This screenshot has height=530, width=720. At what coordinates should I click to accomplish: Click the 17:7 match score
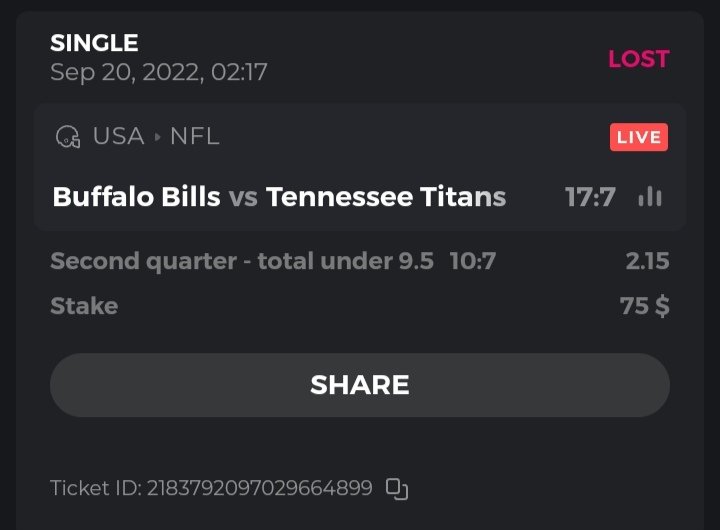pyautogui.click(x=590, y=197)
